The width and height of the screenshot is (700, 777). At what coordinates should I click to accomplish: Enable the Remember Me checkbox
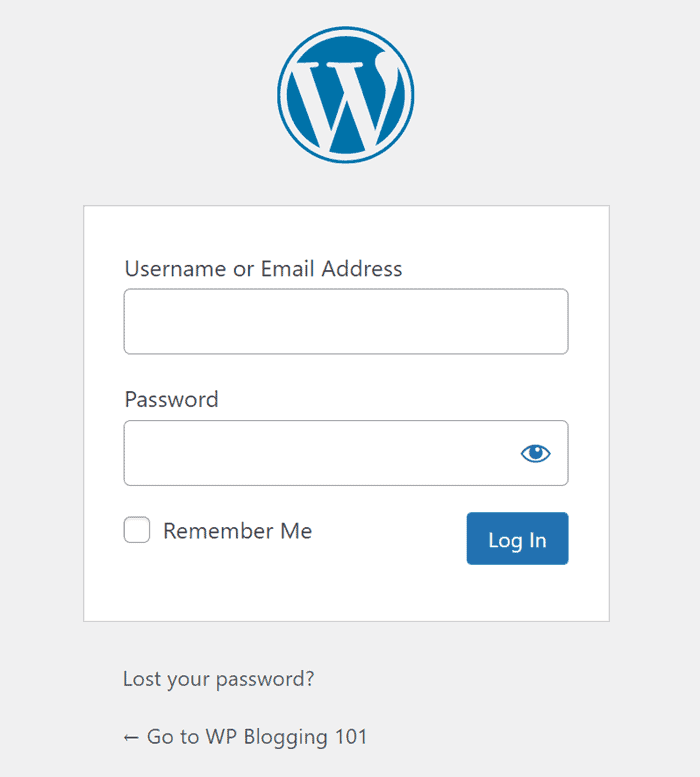(137, 530)
